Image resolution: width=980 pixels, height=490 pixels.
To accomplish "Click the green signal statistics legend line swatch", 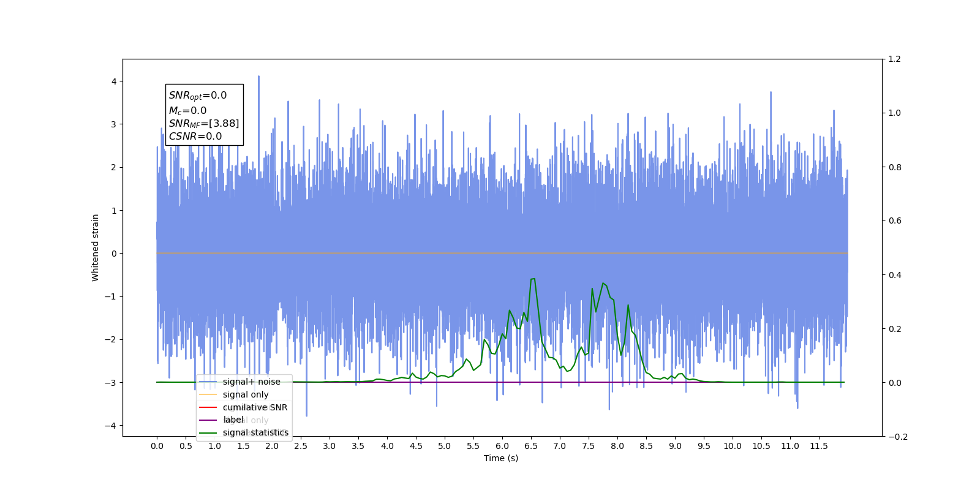I will tap(208, 433).
